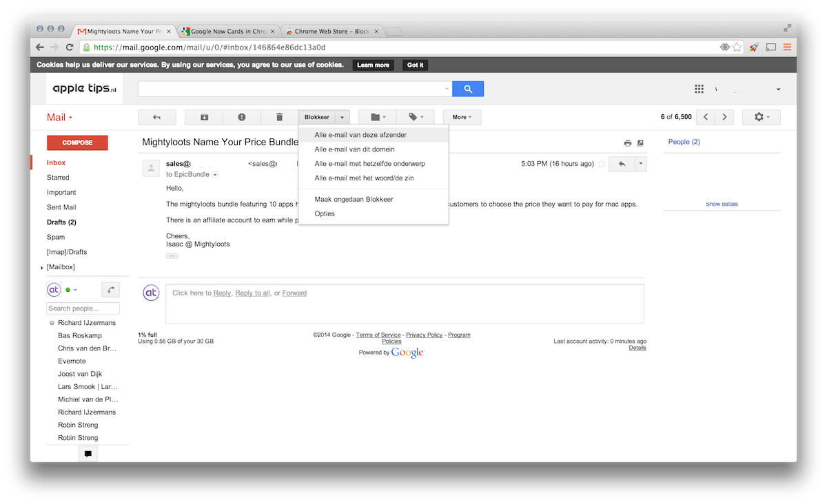Open chat with Bas Roskamp
Viewport: 827px width, 504px height.
[80, 335]
